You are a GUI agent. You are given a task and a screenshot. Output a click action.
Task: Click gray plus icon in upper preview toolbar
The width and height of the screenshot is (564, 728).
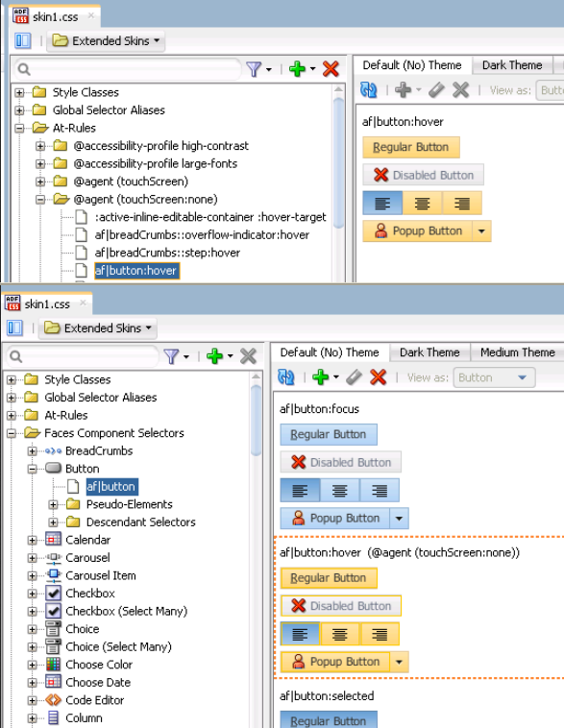click(x=403, y=89)
